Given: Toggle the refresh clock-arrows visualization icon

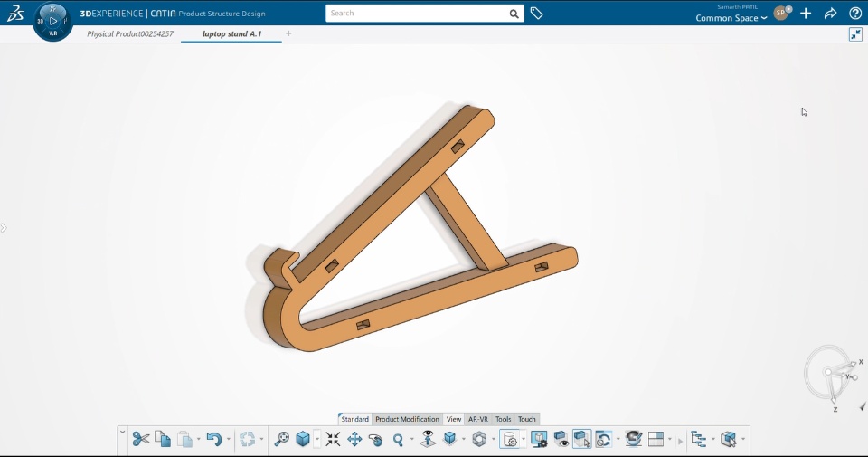Looking at the screenshot, I should click(603, 439).
